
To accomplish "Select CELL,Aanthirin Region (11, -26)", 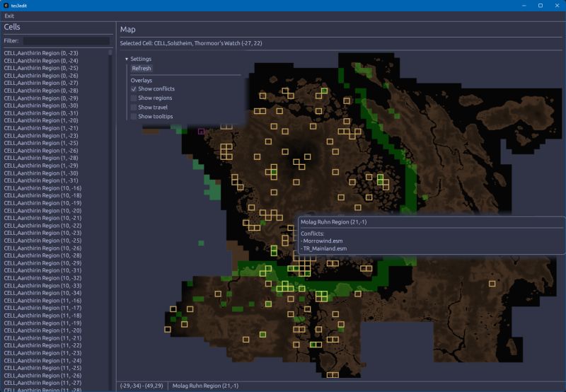I will pyautogui.click(x=42, y=376).
